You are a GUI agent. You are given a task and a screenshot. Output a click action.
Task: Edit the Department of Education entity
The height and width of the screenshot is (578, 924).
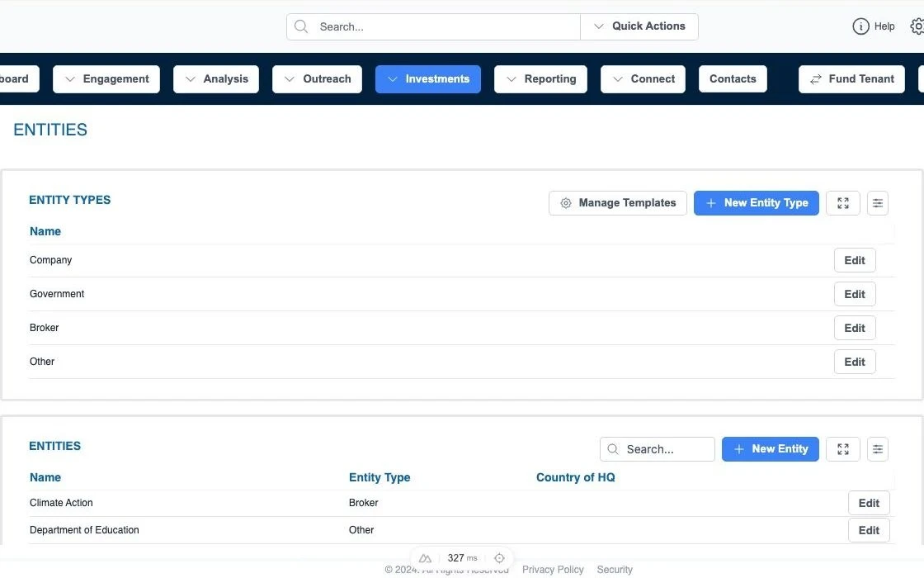pos(869,530)
